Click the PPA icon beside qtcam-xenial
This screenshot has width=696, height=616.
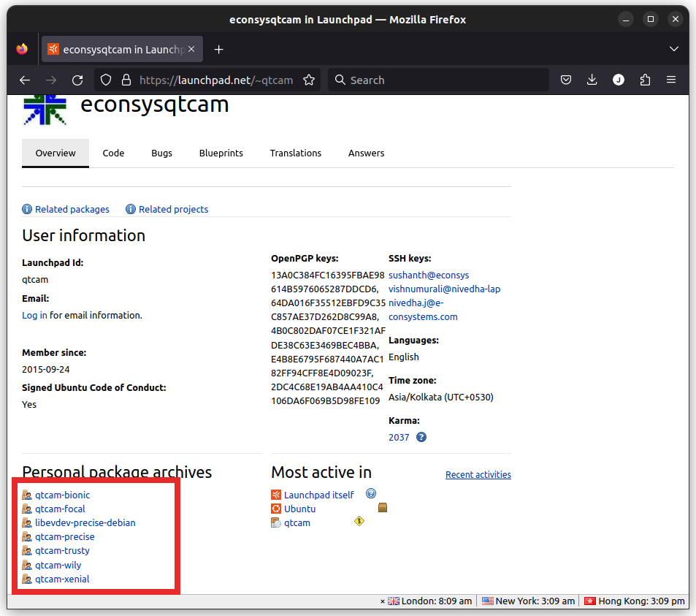tap(27, 579)
